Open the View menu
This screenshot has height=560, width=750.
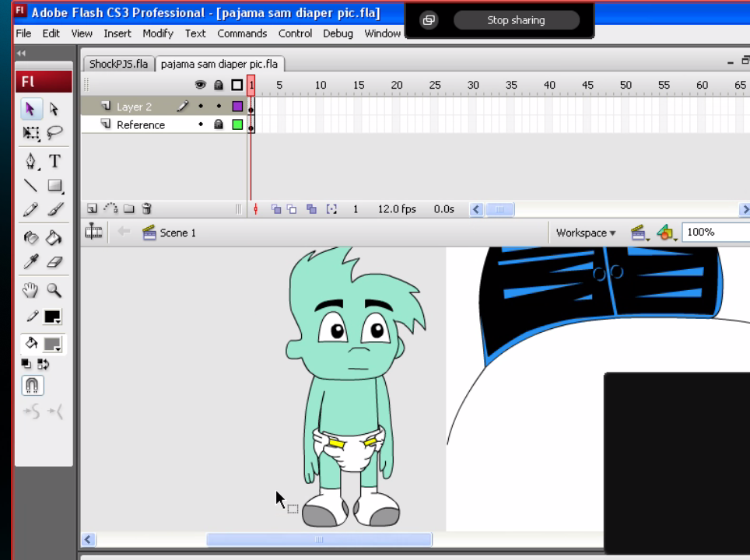click(x=82, y=33)
